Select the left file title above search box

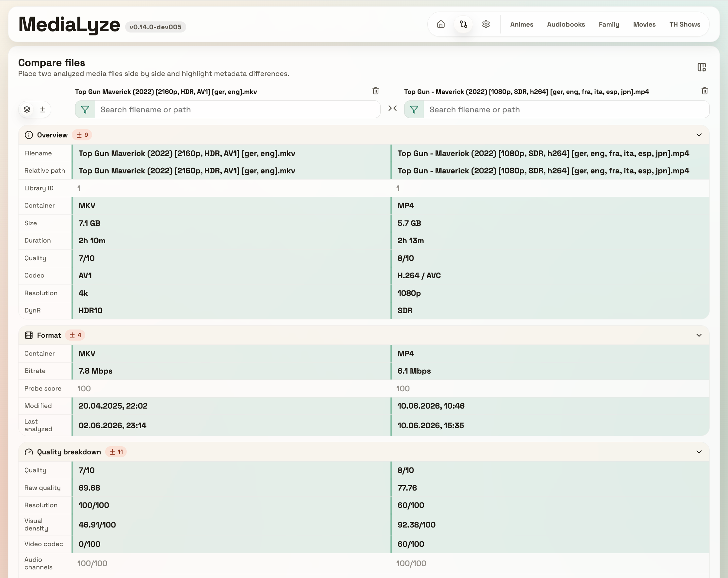[166, 92]
